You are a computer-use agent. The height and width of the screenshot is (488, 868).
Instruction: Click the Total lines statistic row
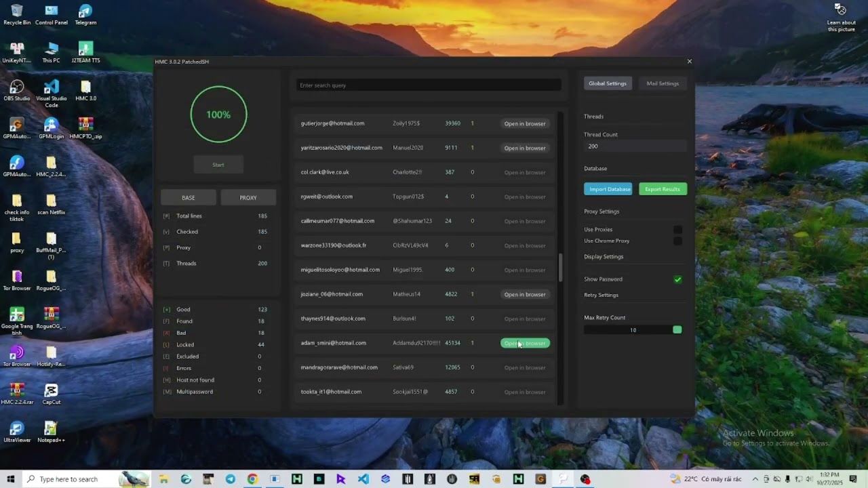click(216, 216)
